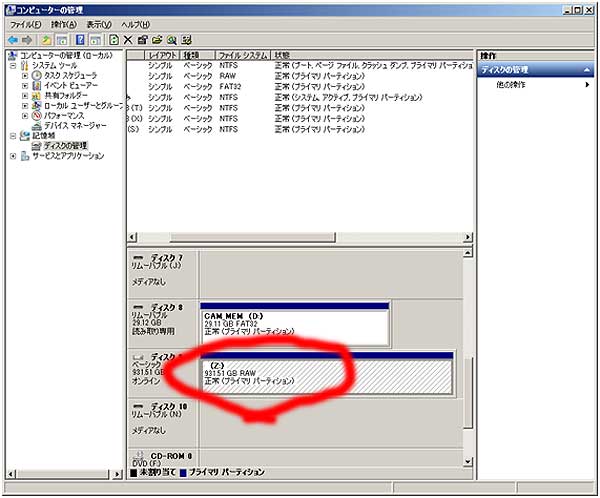Click the disk list vertical scrollbar
Viewport: 600px width, 498px height.
(x=468, y=380)
